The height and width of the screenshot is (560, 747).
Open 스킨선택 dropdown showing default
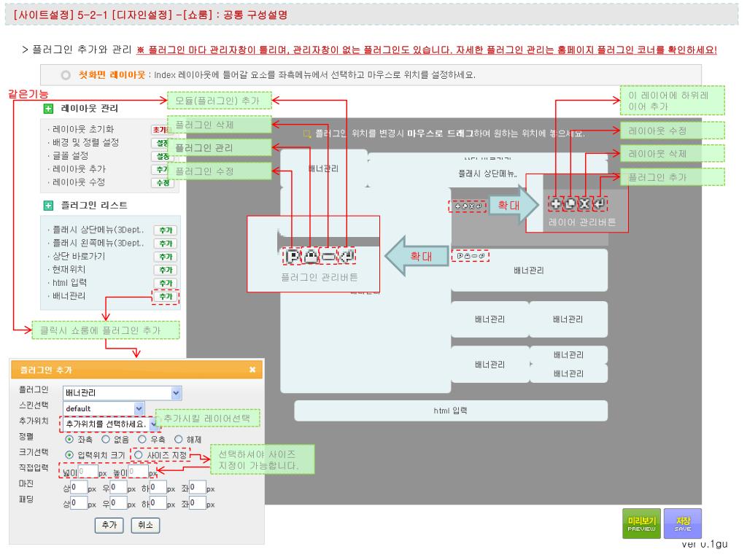tap(104, 408)
